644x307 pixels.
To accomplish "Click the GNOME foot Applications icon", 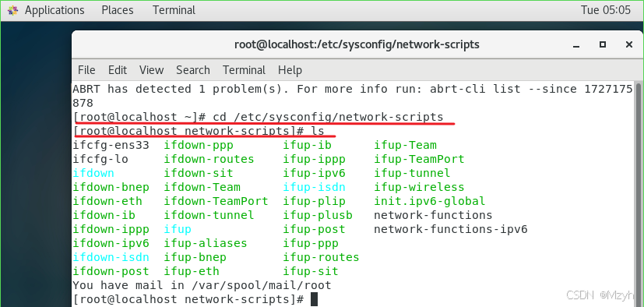I will click(13, 10).
